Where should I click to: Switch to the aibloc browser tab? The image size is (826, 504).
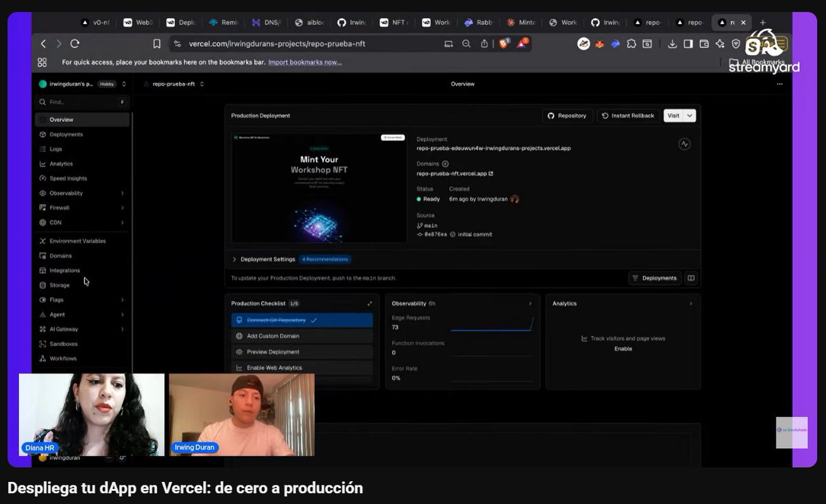pyautogui.click(x=310, y=22)
